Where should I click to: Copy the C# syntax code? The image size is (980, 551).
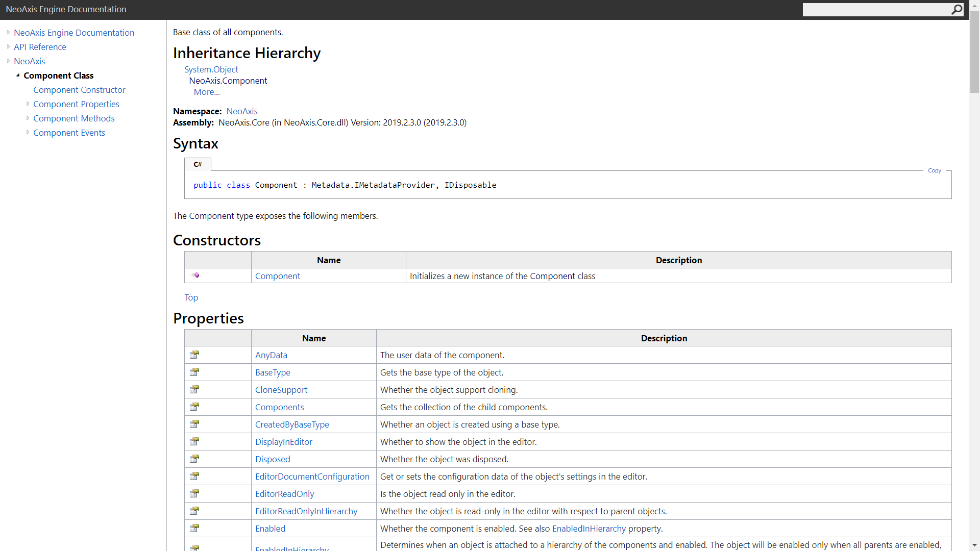coord(934,170)
